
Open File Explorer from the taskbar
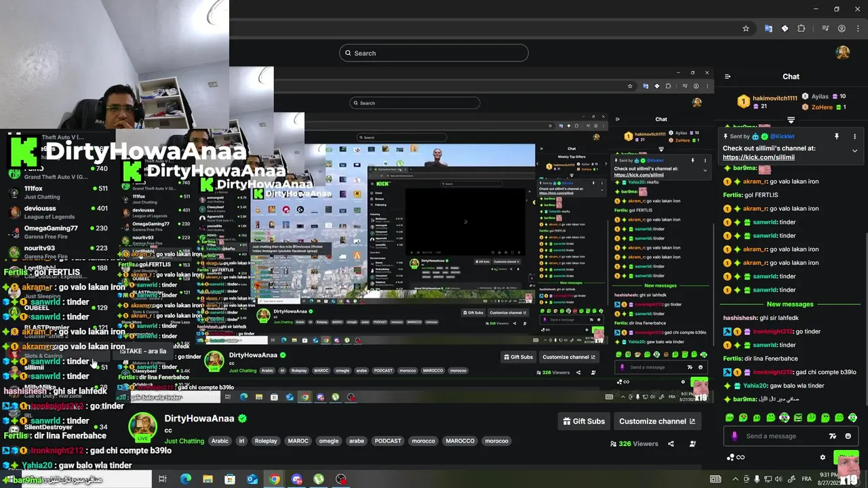[208, 479]
